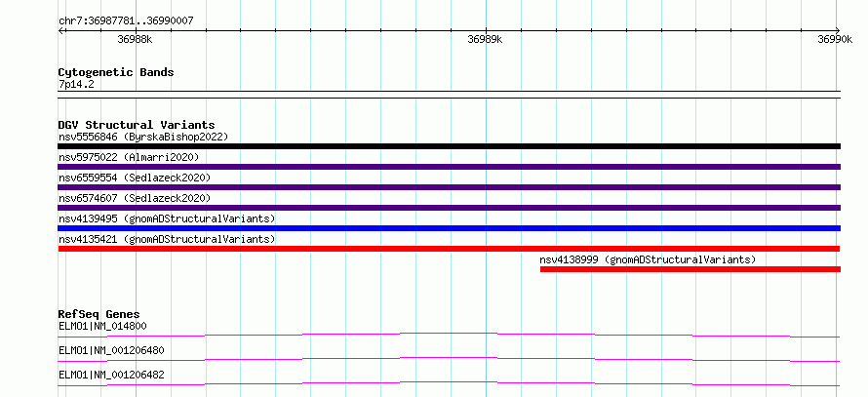Open nsv4135421 (gnomADStructuralVariants) label
This screenshot has width=868, height=397.
[x=167, y=239]
